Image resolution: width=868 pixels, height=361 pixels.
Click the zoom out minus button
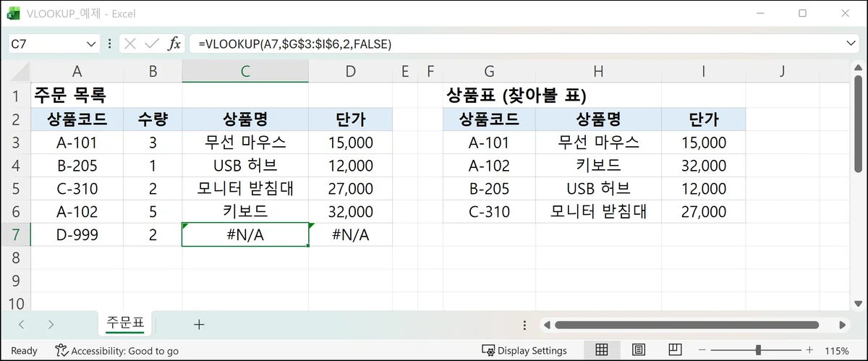coord(702,351)
